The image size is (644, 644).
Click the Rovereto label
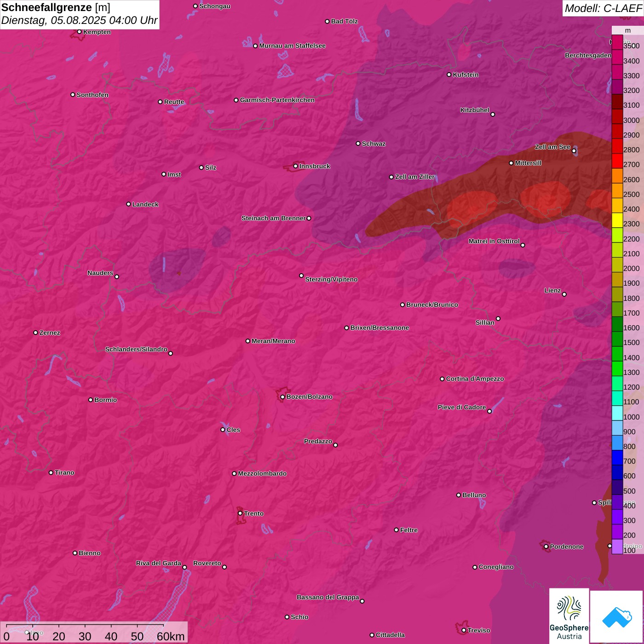pos(207,563)
